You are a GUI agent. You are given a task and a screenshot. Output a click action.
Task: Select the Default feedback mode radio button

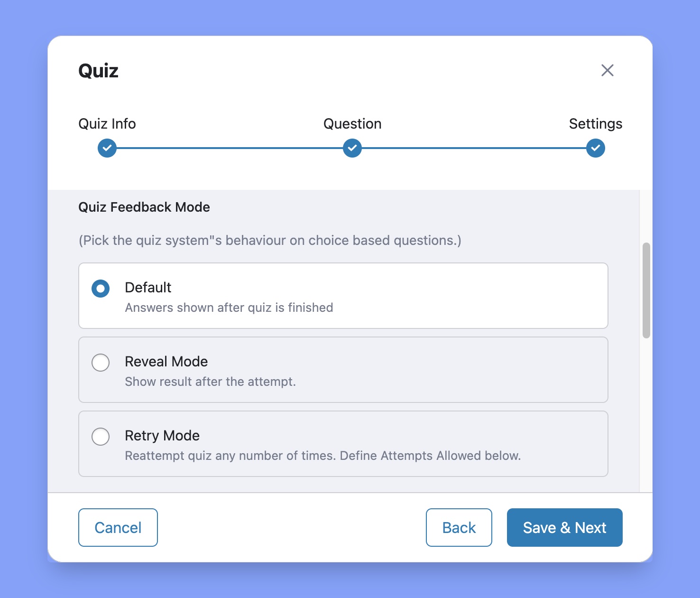[101, 289]
